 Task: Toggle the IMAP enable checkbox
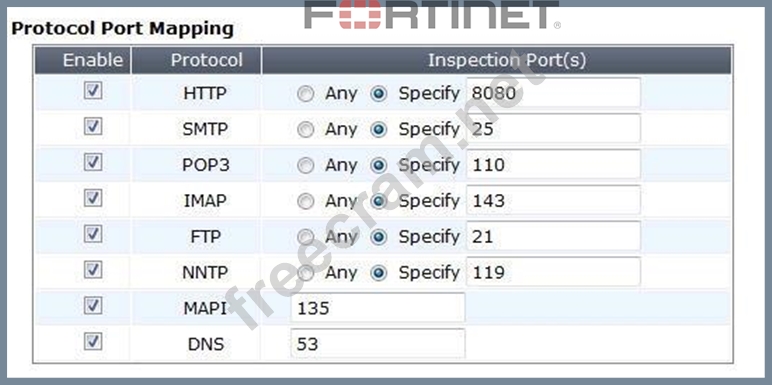pos(93,198)
